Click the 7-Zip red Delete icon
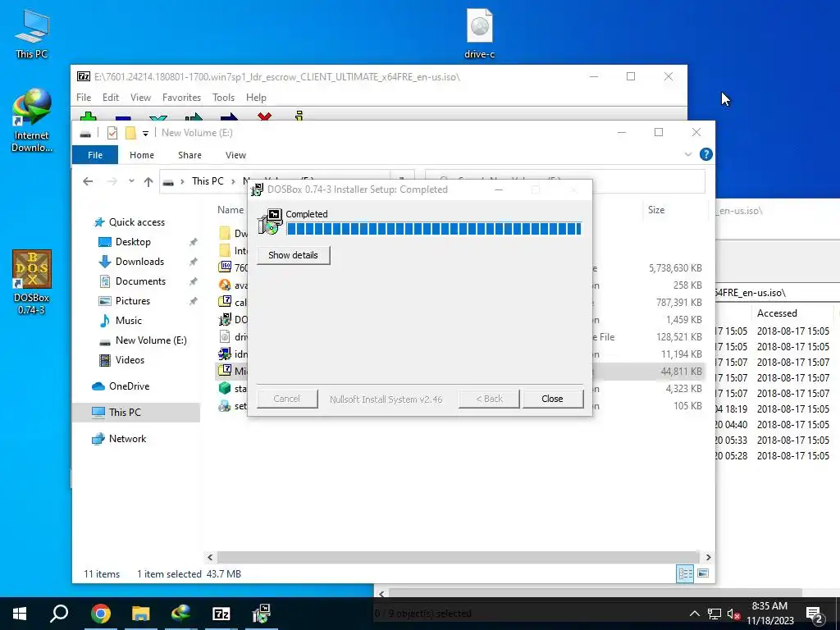Image resolution: width=840 pixels, height=630 pixels. 264,116
